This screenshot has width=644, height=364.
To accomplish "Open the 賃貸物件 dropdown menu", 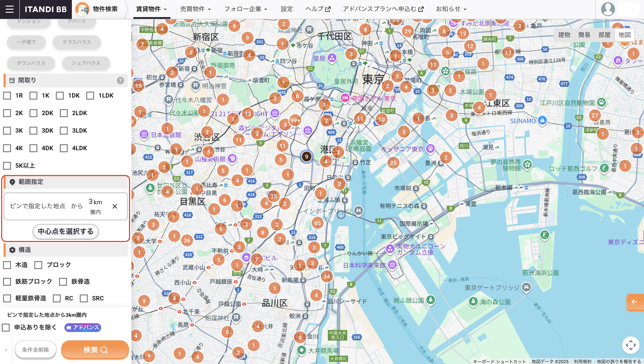I will tap(152, 9).
